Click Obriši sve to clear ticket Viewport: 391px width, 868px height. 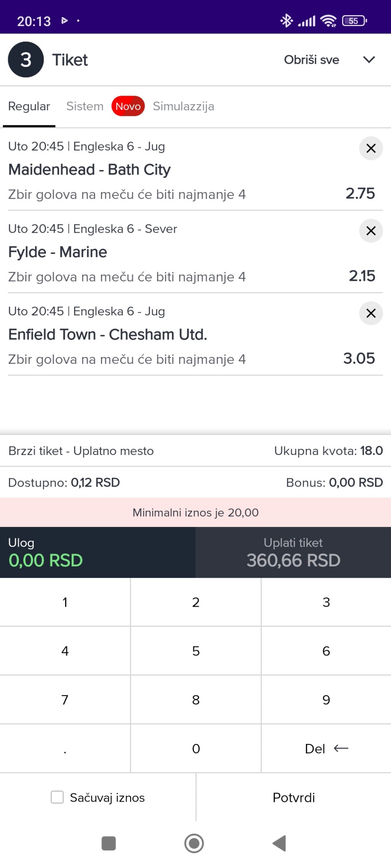point(312,60)
